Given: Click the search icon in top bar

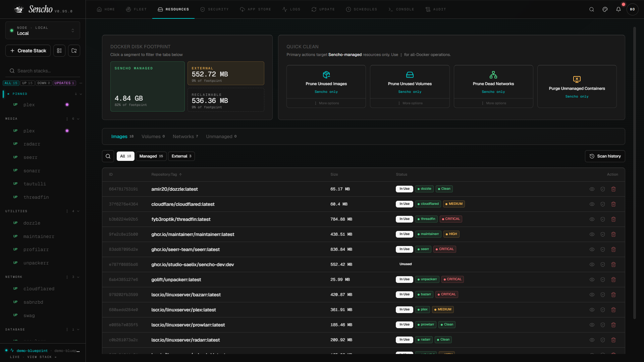Looking at the screenshot, I should (x=592, y=9).
